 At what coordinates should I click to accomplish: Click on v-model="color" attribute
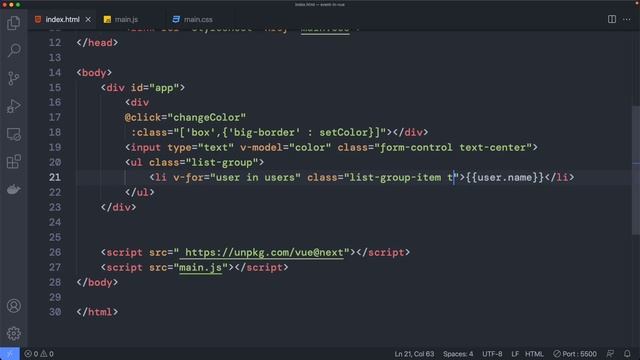click(285, 148)
